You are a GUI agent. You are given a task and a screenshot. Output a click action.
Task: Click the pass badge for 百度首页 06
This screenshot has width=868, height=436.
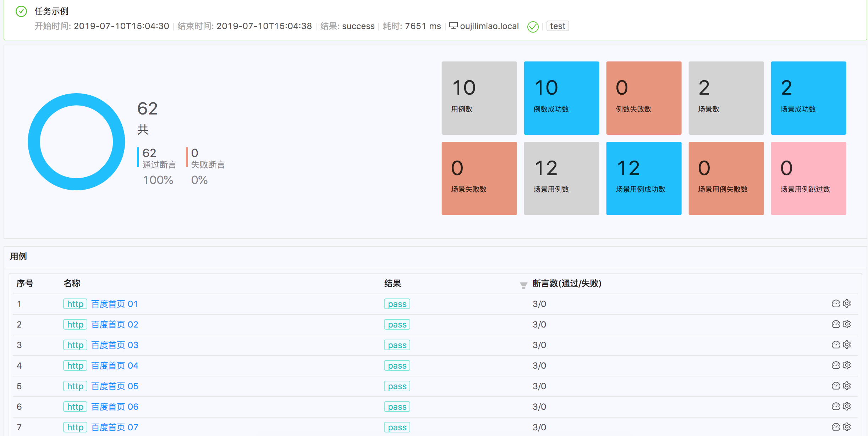pyautogui.click(x=397, y=407)
